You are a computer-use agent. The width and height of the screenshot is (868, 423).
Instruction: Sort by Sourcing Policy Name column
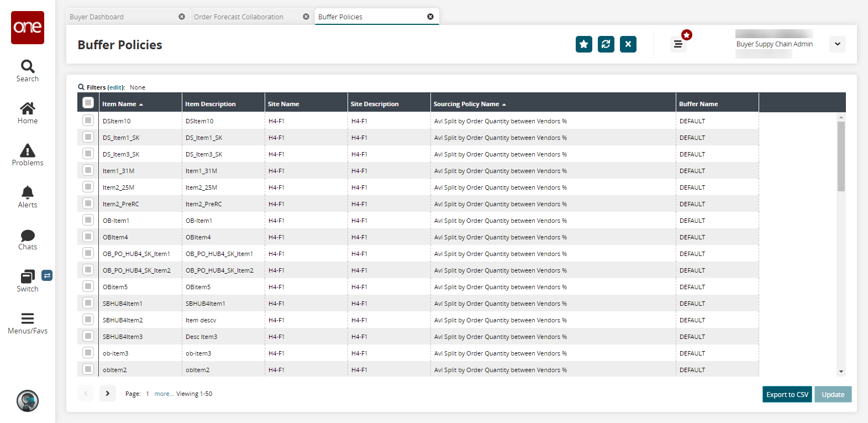click(x=466, y=104)
